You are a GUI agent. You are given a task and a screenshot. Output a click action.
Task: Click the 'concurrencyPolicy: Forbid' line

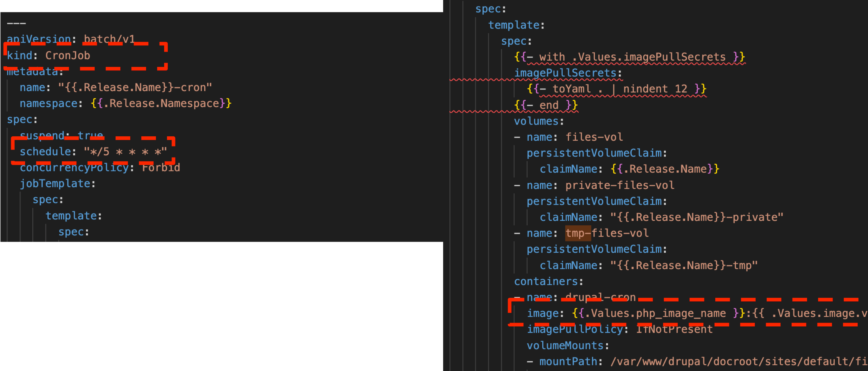100,168
